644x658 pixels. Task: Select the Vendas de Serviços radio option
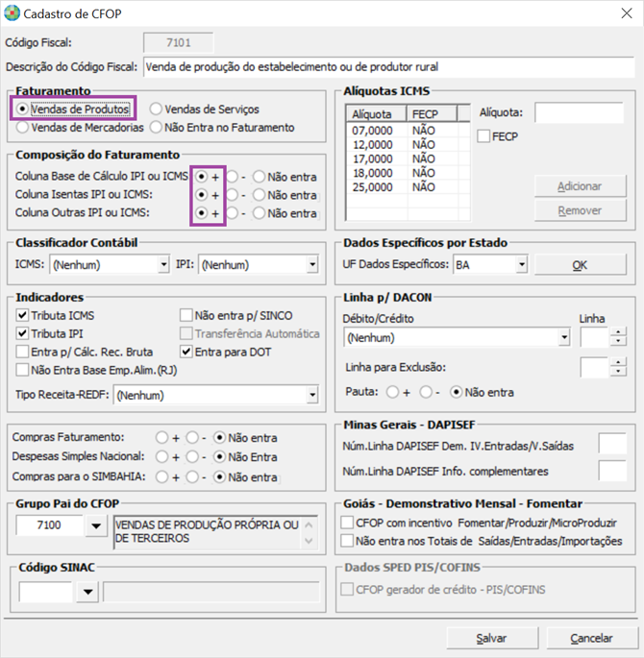(156, 110)
